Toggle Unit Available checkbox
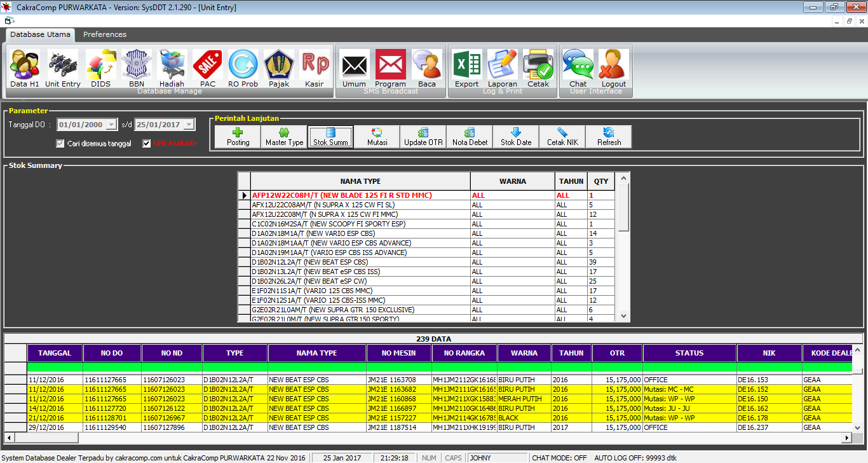Image resolution: width=868 pixels, height=463 pixels. (147, 143)
